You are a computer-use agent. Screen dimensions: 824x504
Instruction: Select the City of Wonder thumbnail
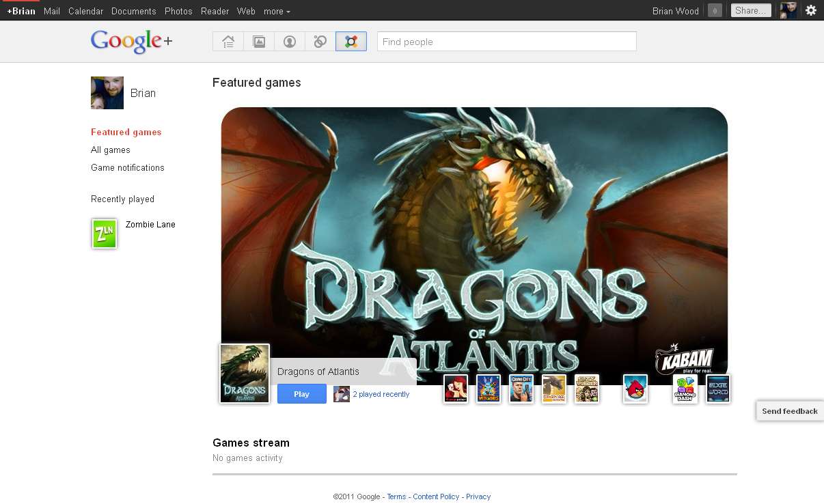click(587, 389)
